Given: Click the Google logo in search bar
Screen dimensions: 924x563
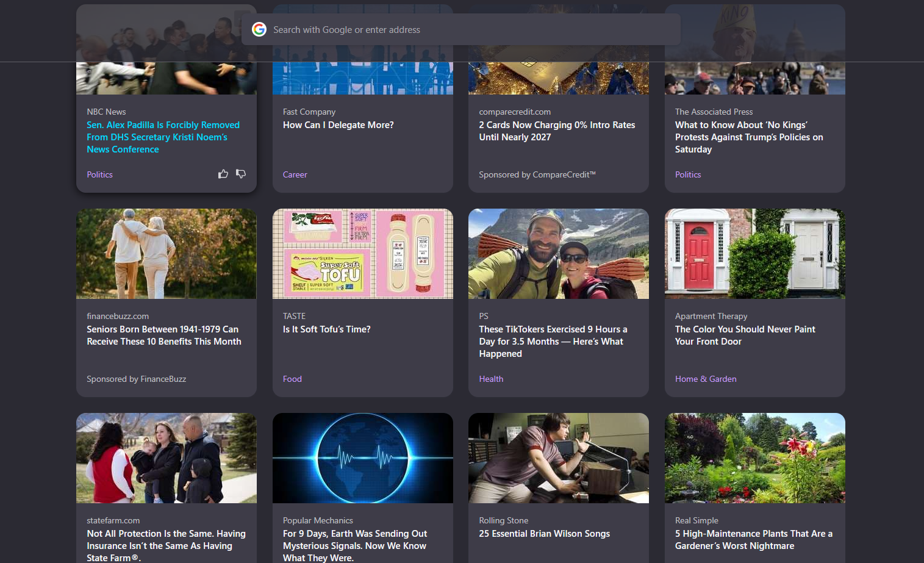Looking at the screenshot, I should (x=259, y=29).
